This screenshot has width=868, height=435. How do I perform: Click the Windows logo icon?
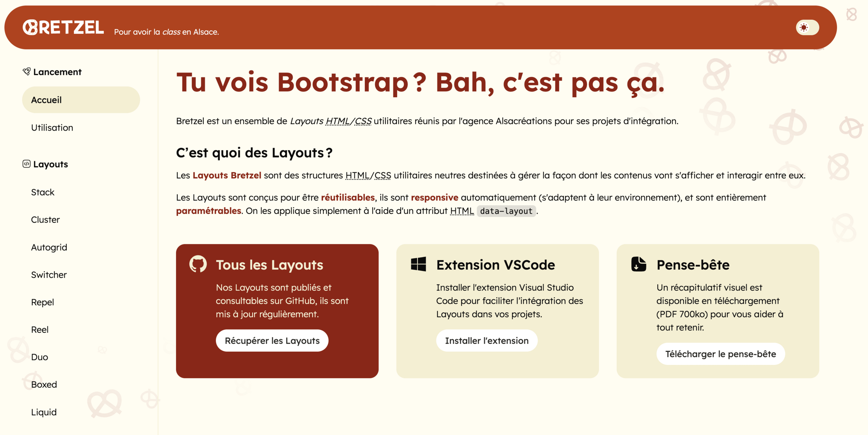tap(418, 264)
